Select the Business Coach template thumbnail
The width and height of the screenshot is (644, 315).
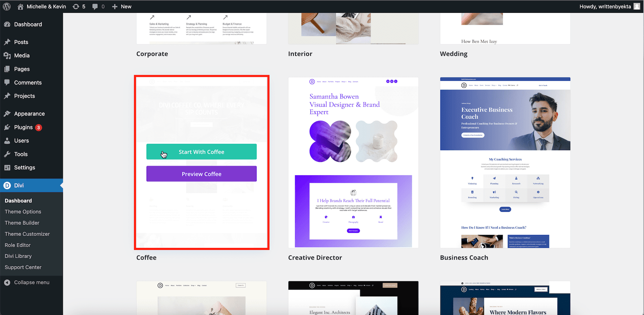click(x=505, y=163)
